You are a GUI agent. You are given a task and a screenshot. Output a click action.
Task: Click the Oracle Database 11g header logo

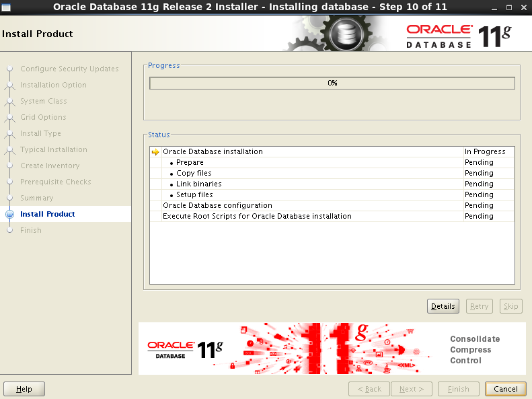coord(459,36)
